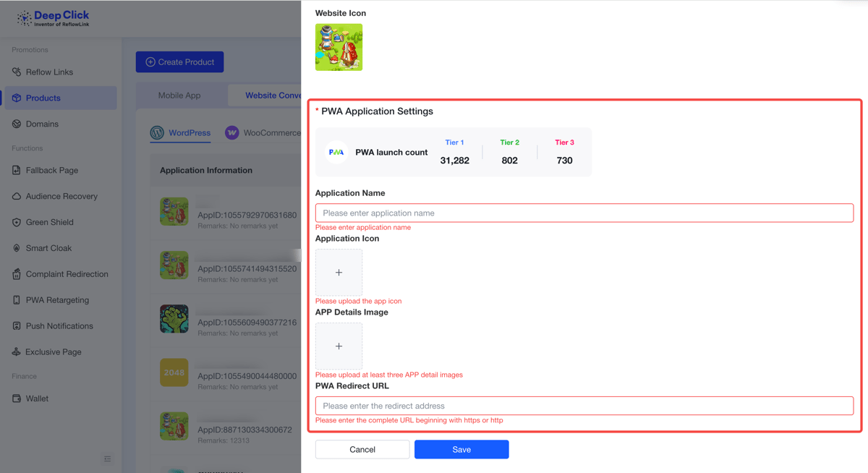Open Exclusive Page section

click(60, 352)
